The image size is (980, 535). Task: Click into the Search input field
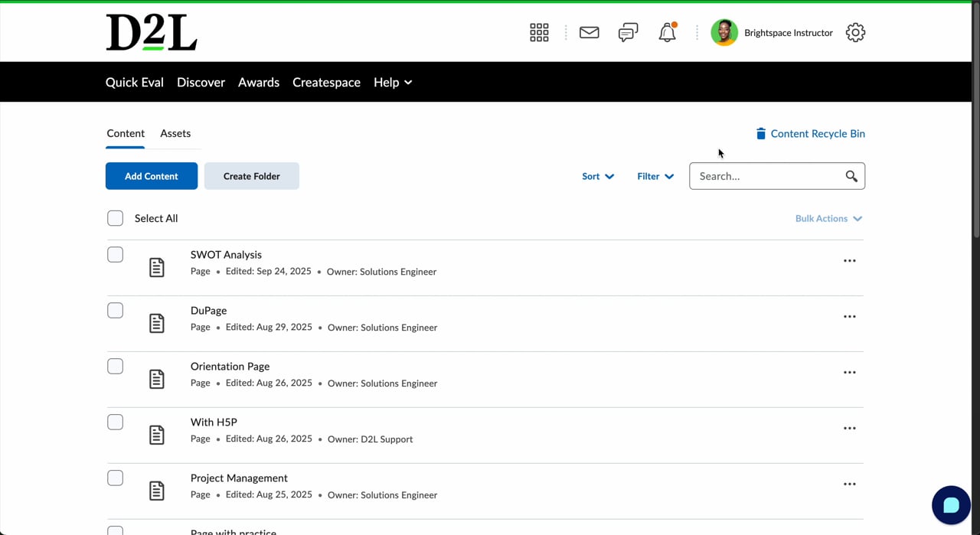coord(766,176)
